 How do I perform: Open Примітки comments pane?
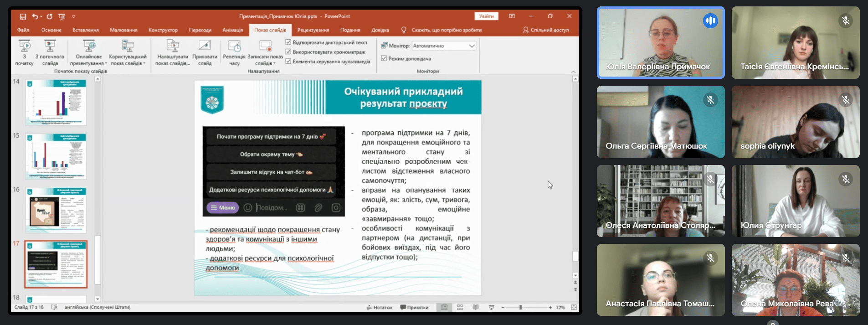pyautogui.click(x=414, y=307)
